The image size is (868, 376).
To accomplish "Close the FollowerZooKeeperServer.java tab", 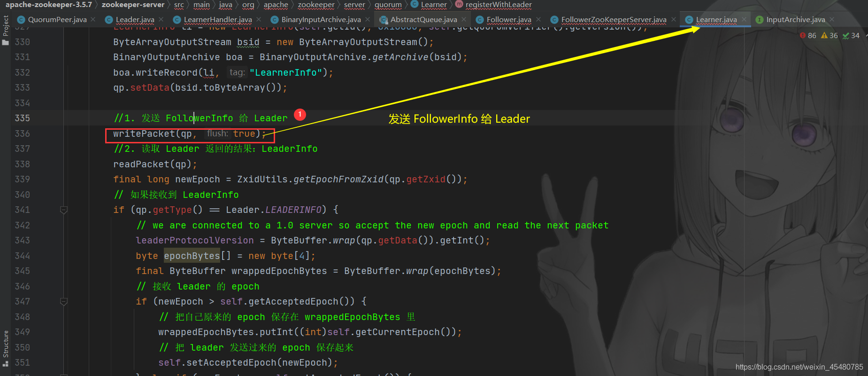I will point(674,19).
